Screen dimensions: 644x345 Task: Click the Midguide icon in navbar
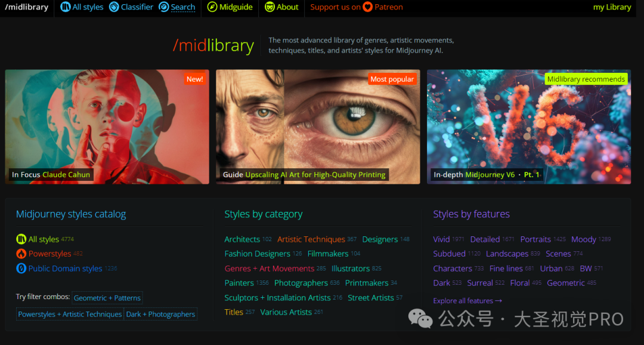click(212, 7)
